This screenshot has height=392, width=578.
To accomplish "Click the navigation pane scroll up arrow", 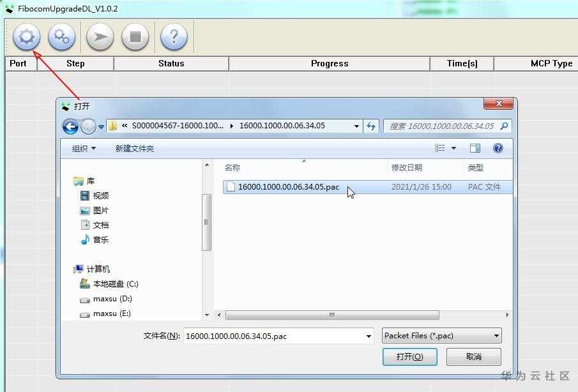I will click(x=207, y=165).
